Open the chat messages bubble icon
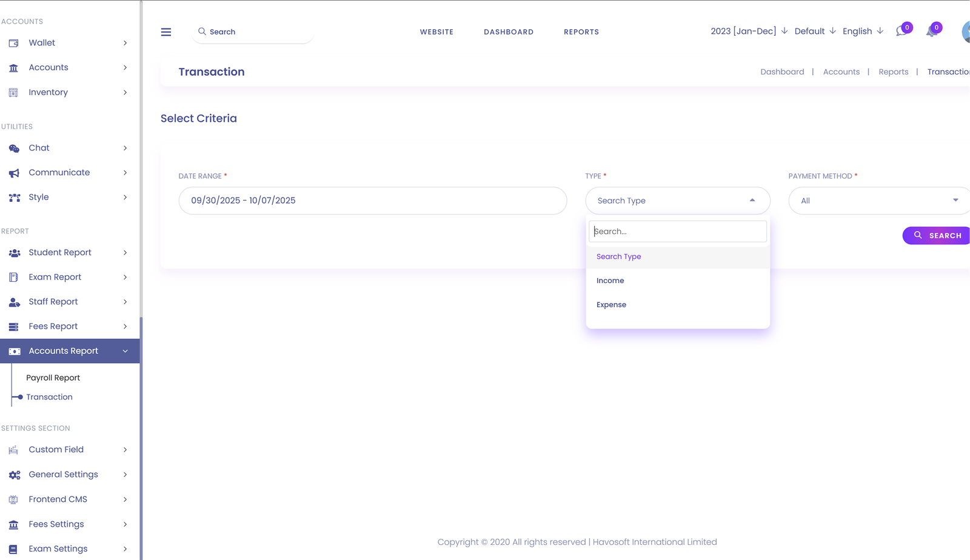Screen dimensions: 970x560 point(901,32)
